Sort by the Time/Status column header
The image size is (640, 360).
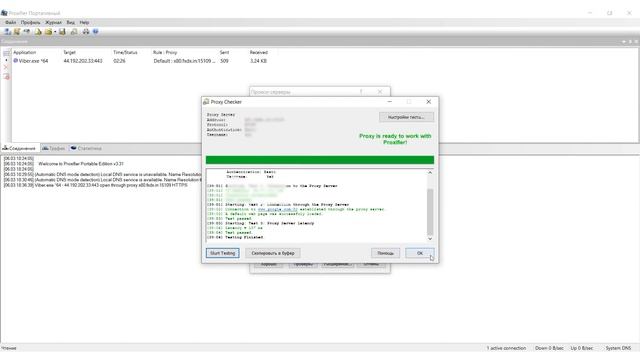125,52
